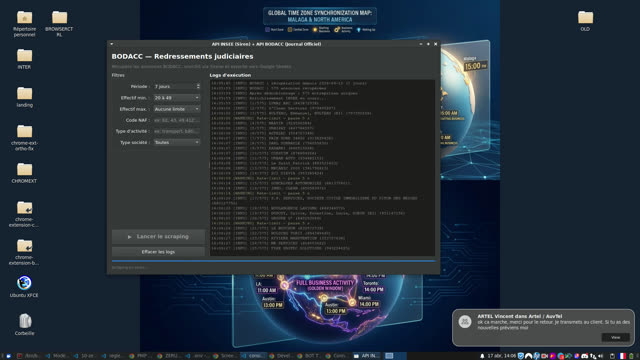The width and height of the screenshot is (640, 360).
Task: Switch to the BOT T... Chrome taskbar item
Action: tap(309, 356)
